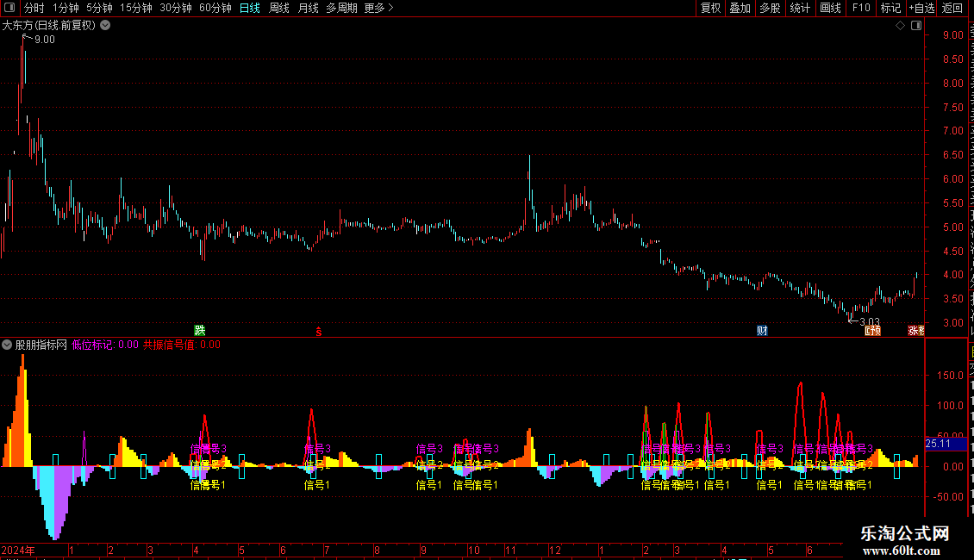This screenshot has height=560, width=974.
Task: Open the 统计 statistics button
Action: (x=799, y=8)
